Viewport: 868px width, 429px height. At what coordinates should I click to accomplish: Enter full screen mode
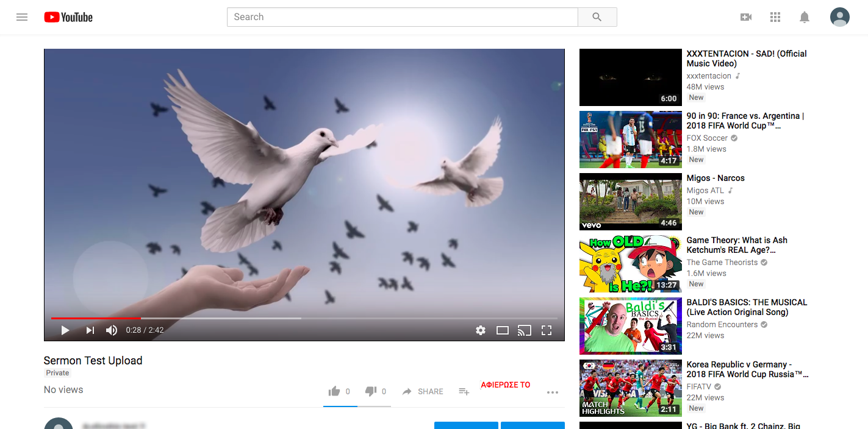[547, 330]
